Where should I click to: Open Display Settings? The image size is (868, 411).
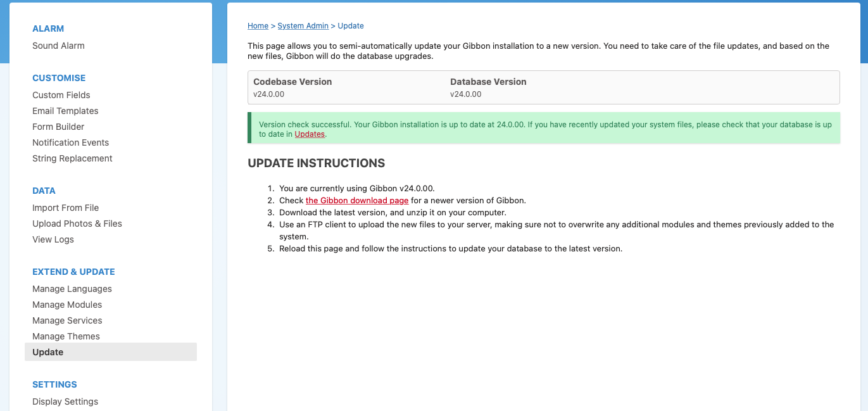(x=65, y=402)
